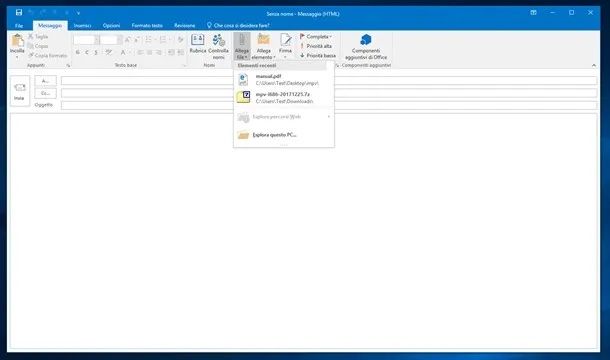The height and width of the screenshot is (360, 610).
Task: Click the increase font size button
Action: pos(128,39)
